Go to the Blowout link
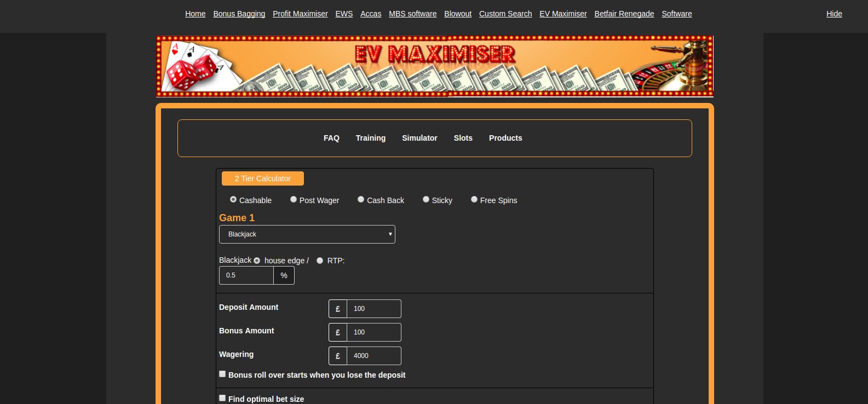868x404 pixels. (x=458, y=14)
